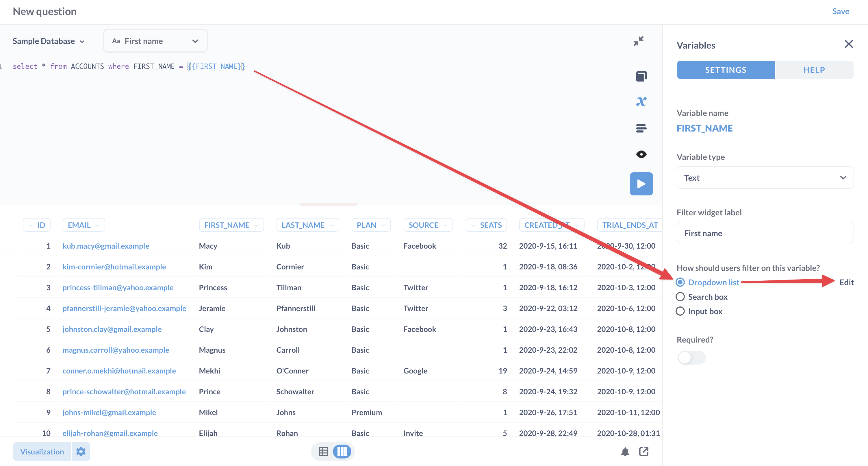Create an alert with the bell icon
The width and height of the screenshot is (868, 466).
pyautogui.click(x=625, y=451)
